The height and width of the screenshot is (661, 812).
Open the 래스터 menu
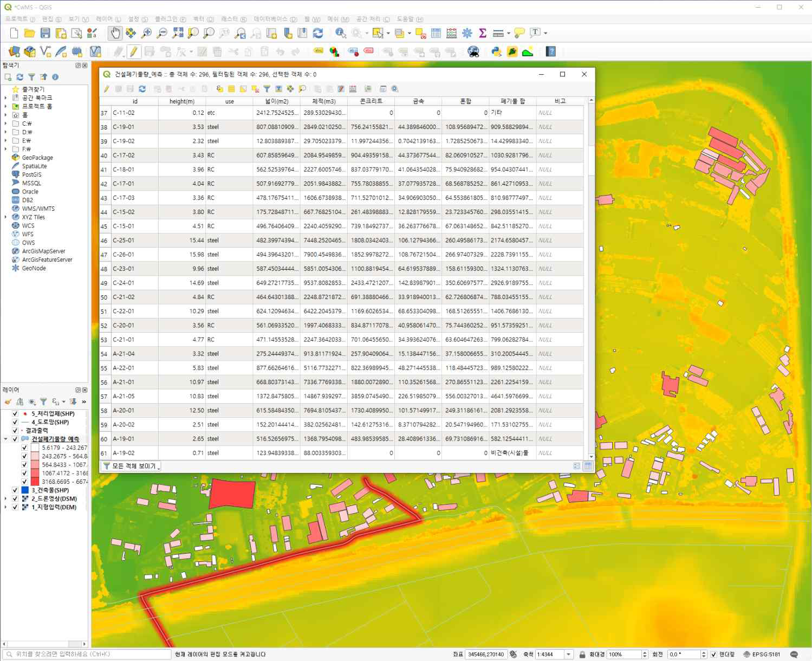(233, 19)
